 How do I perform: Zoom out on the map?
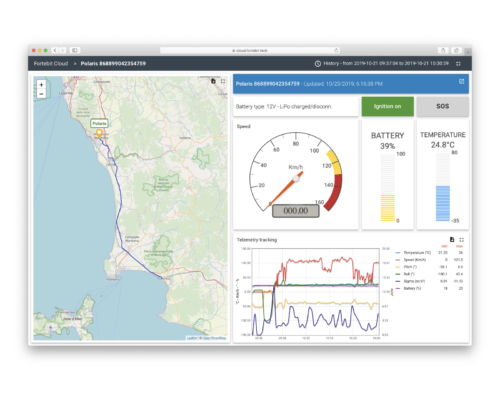[x=41, y=94]
